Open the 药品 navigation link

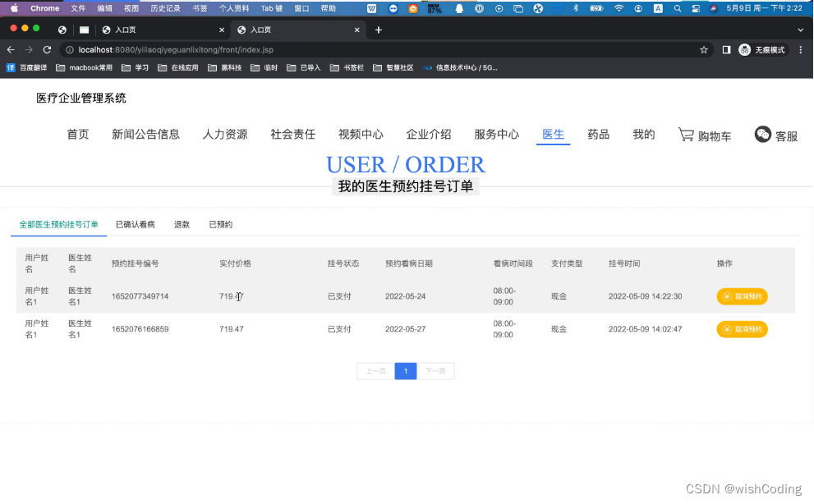click(x=598, y=134)
